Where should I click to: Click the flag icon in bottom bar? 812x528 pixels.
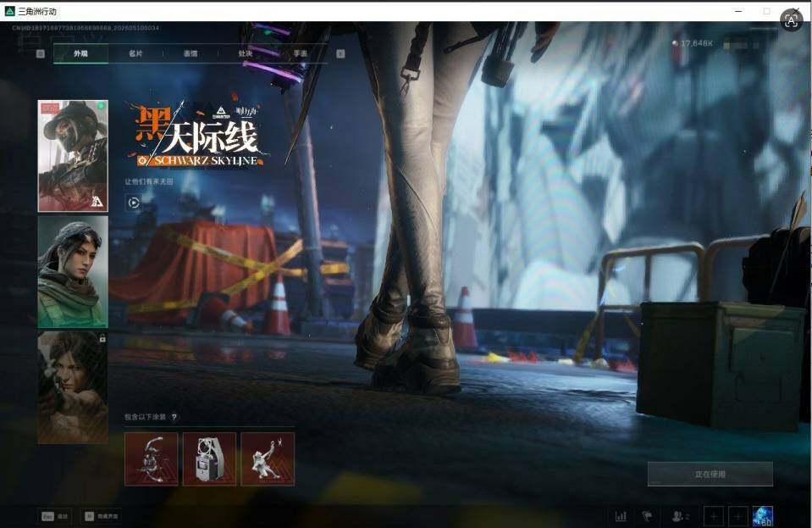pos(647,516)
